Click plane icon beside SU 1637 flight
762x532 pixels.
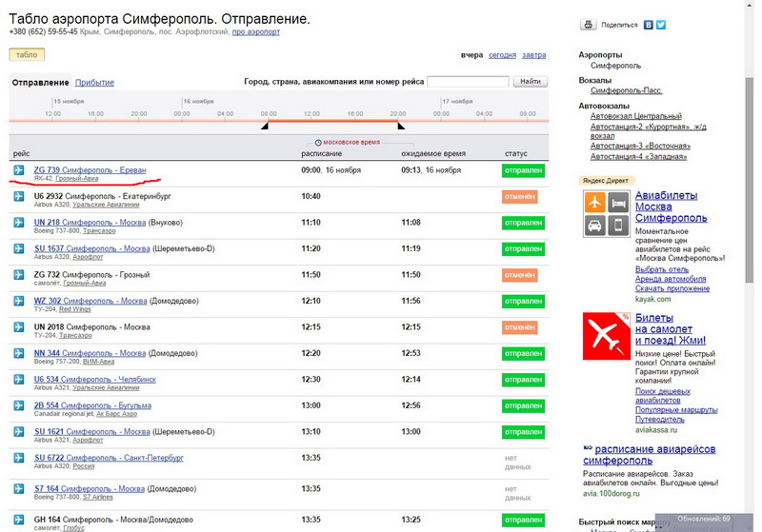19,248
